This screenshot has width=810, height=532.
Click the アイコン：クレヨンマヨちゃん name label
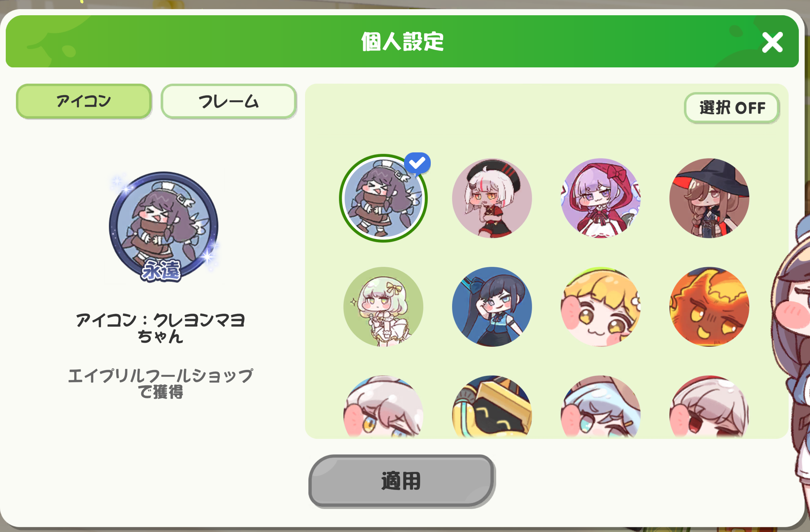pos(160,328)
